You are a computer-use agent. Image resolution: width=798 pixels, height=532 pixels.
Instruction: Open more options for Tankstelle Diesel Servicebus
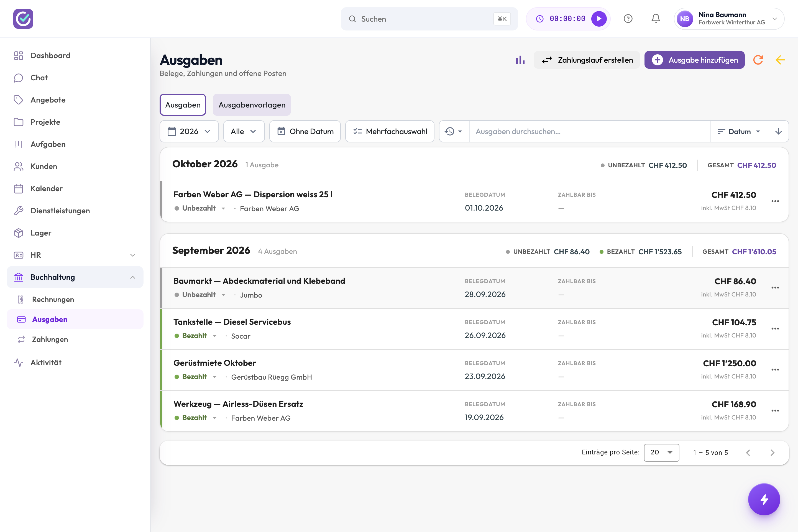pos(775,329)
